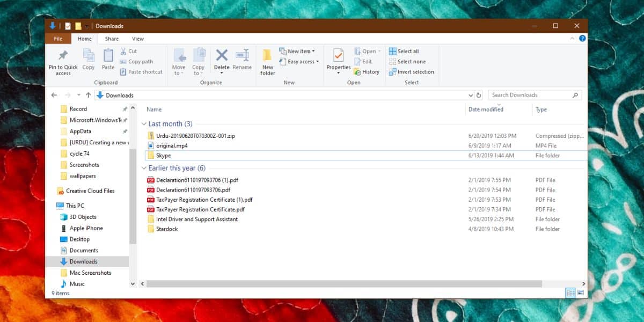Image resolution: width=644 pixels, height=322 pixels.
Task: Go up one folder level arrow
Action: click(x=88, y=95)
